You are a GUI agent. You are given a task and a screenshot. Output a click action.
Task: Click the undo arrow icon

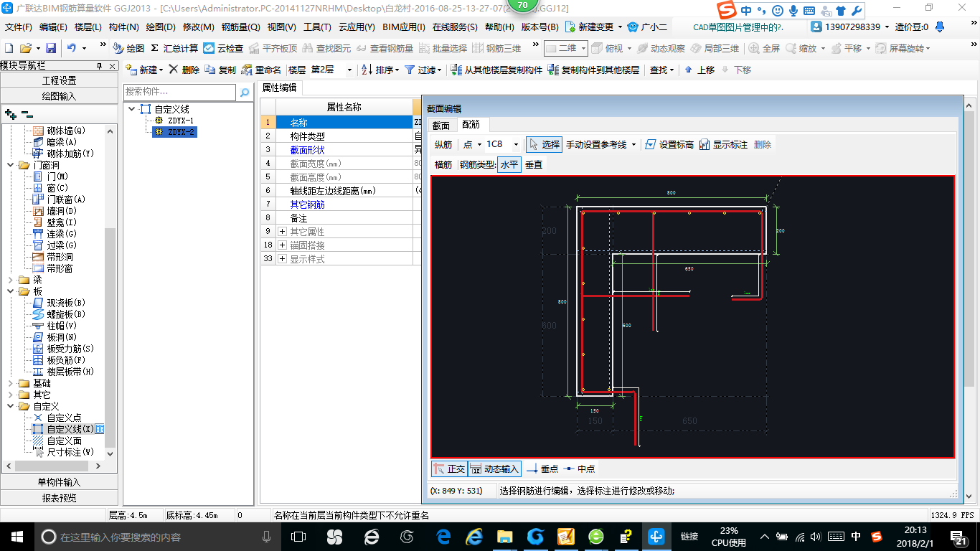(72, 48)
